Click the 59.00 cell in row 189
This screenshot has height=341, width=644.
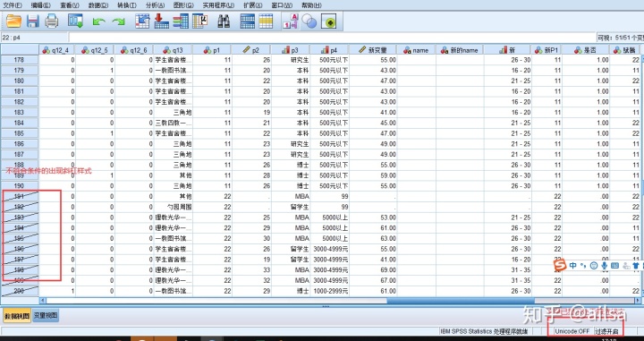[373, 175]
